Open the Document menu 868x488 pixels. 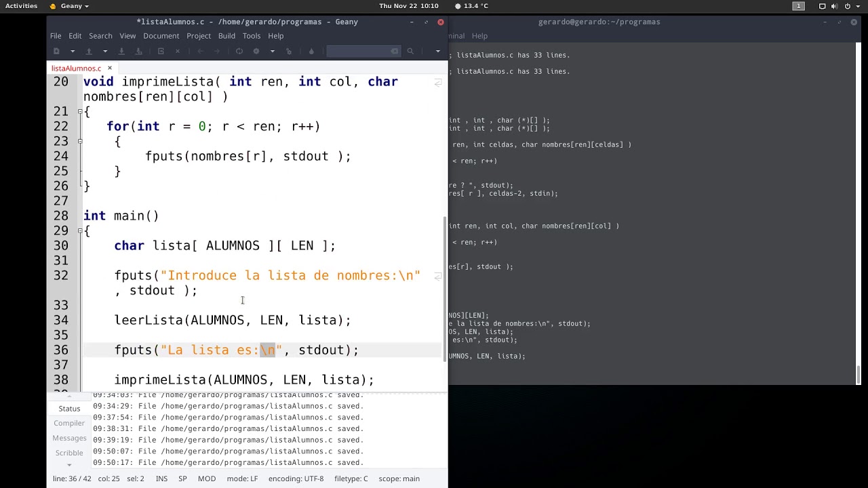coord(161,36)
